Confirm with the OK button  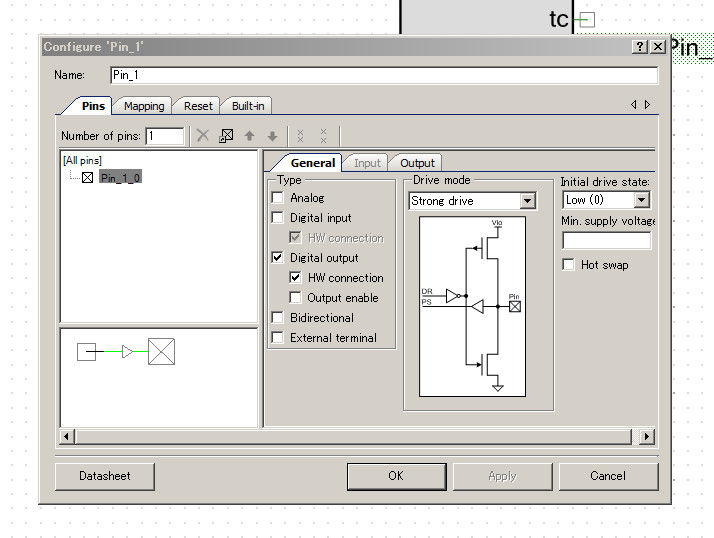(396, 476)
